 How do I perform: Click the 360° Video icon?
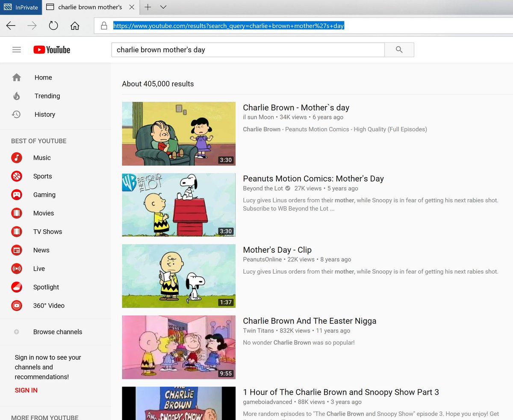point(17,305)
